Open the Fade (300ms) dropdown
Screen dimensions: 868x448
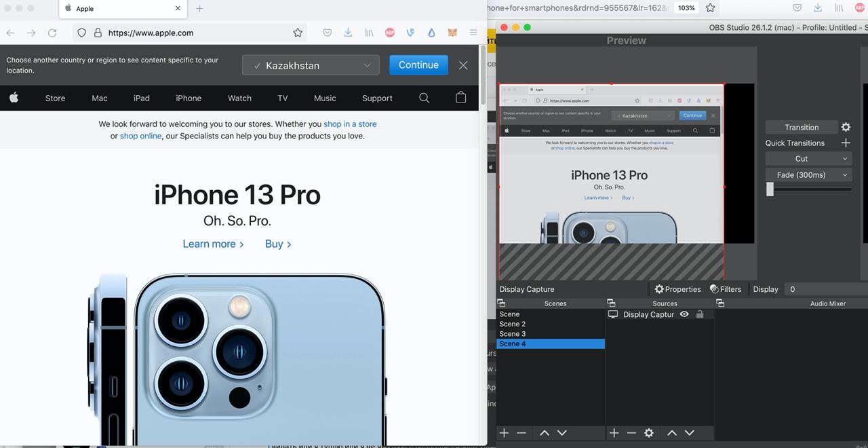click(808, 174)
